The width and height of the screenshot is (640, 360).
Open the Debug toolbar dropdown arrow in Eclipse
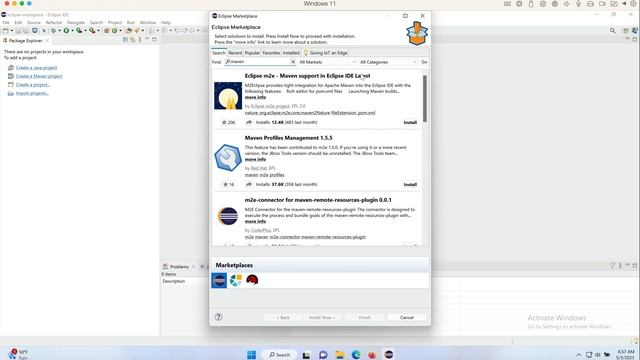pyautogui.click(x=59, y=31)
